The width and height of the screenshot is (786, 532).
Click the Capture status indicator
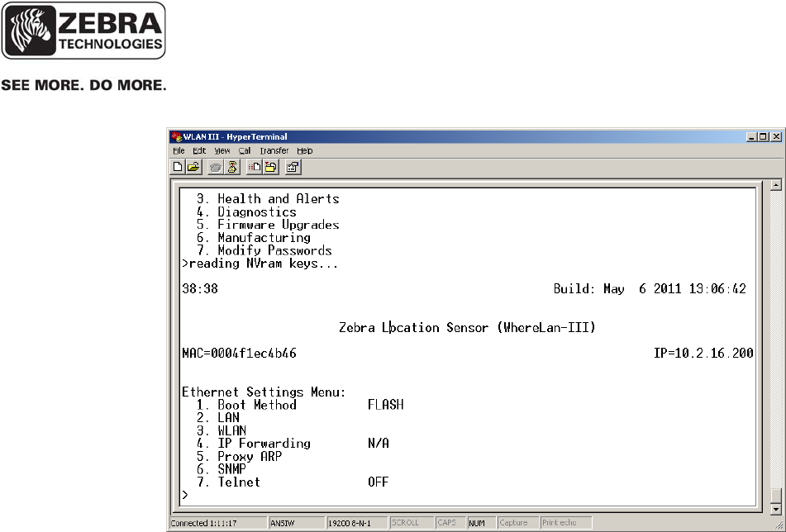(518, 523)
